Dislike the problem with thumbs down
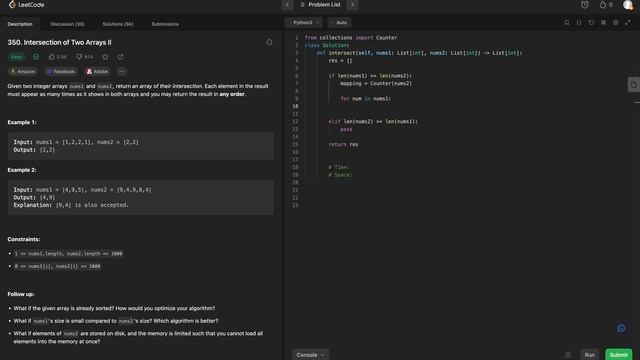640x360 pixels. [x=85, y=57]
